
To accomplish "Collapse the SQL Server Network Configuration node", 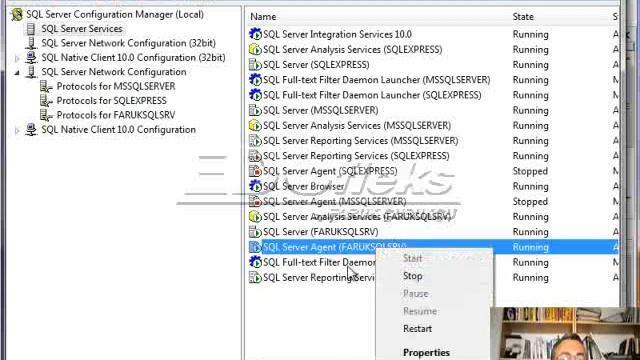I will pos(17,73).
